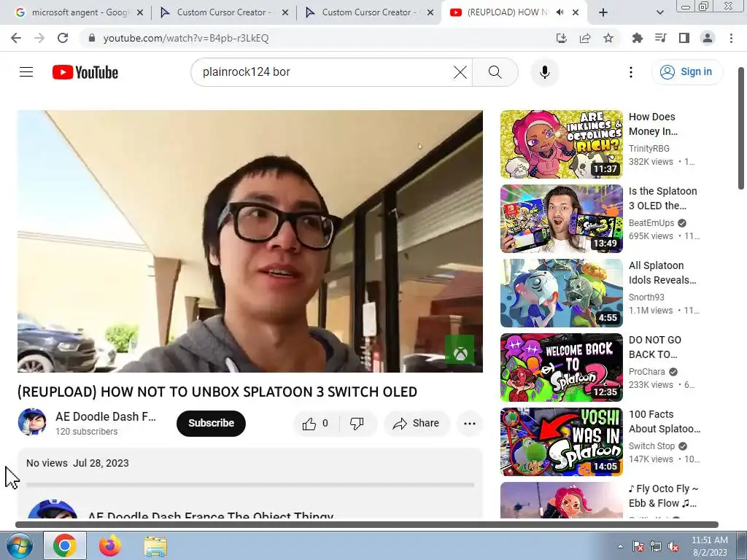Open more actions ellipsis under video

coord(470,424)
